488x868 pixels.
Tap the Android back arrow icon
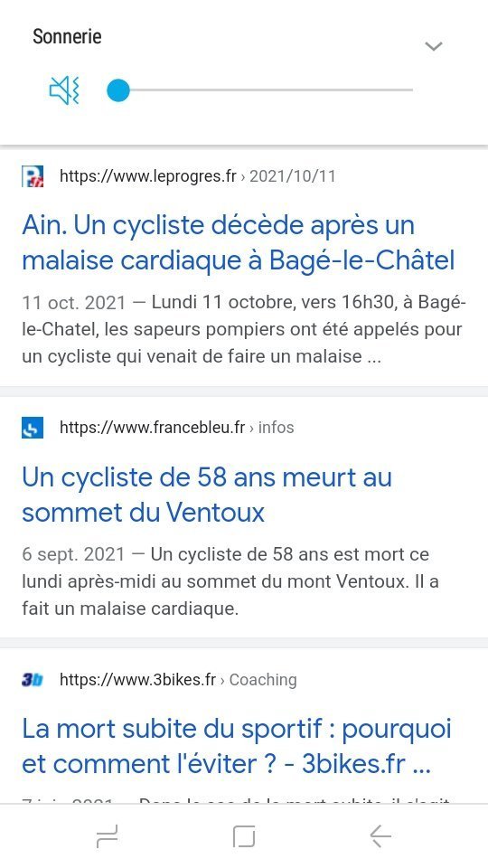[380, 835]
